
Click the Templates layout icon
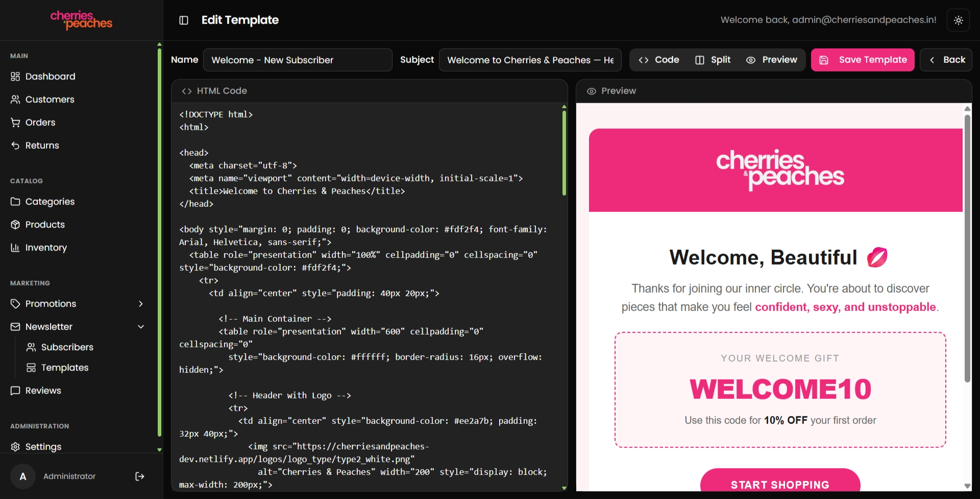click(x=31, y=368)
